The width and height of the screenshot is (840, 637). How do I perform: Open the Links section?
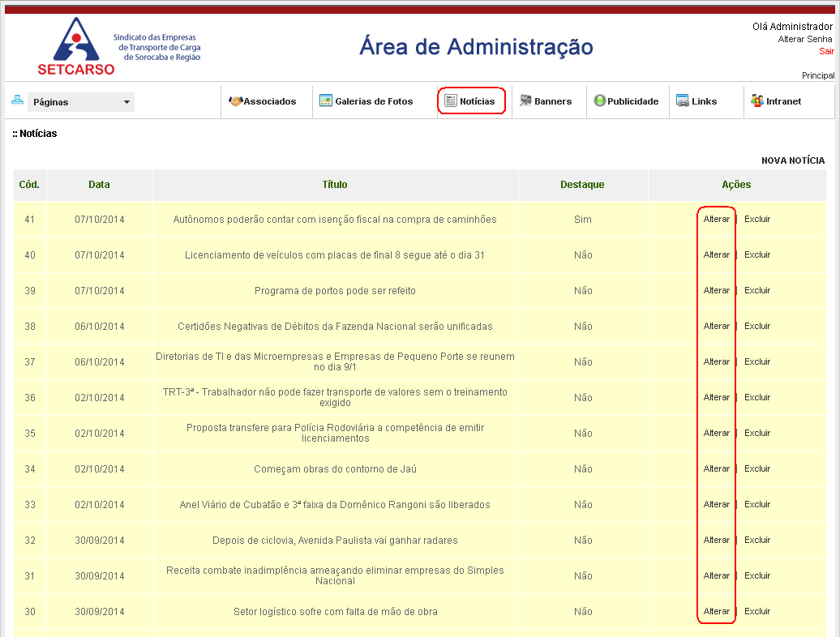(704, 101)
